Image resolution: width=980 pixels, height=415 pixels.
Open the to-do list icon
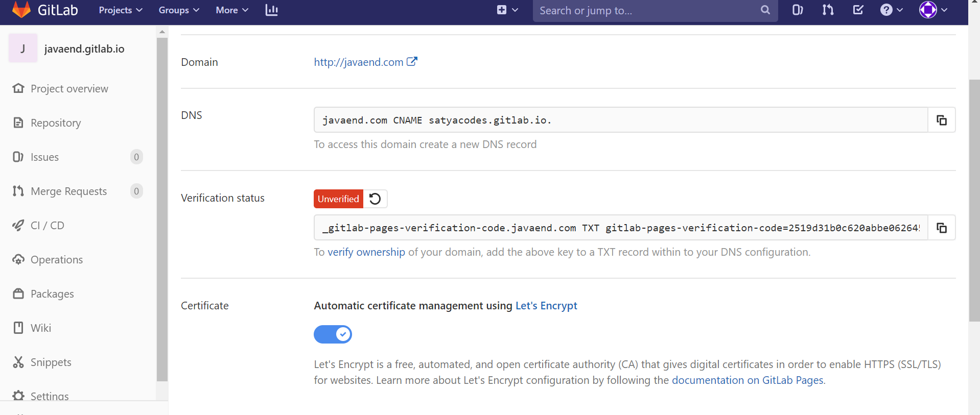pyautogui.click(x=858, y=10)
